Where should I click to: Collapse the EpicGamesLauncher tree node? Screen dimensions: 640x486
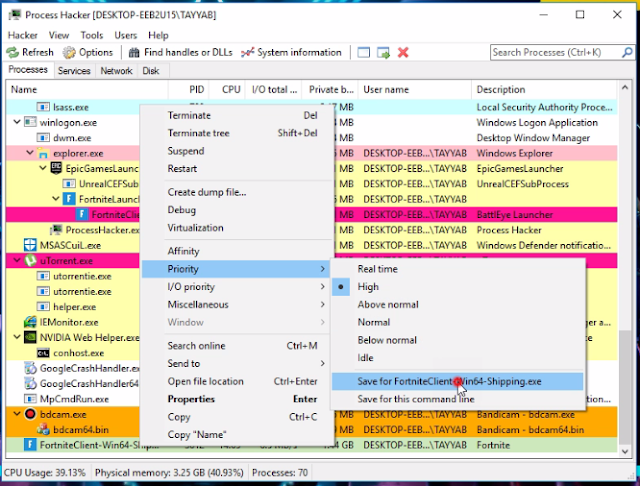click(x=43, y=168)
